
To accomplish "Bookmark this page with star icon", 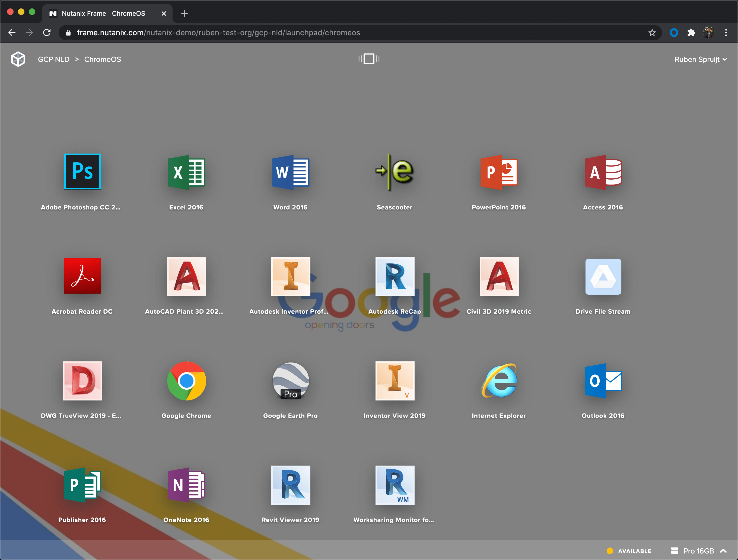I will coord(652,33).
